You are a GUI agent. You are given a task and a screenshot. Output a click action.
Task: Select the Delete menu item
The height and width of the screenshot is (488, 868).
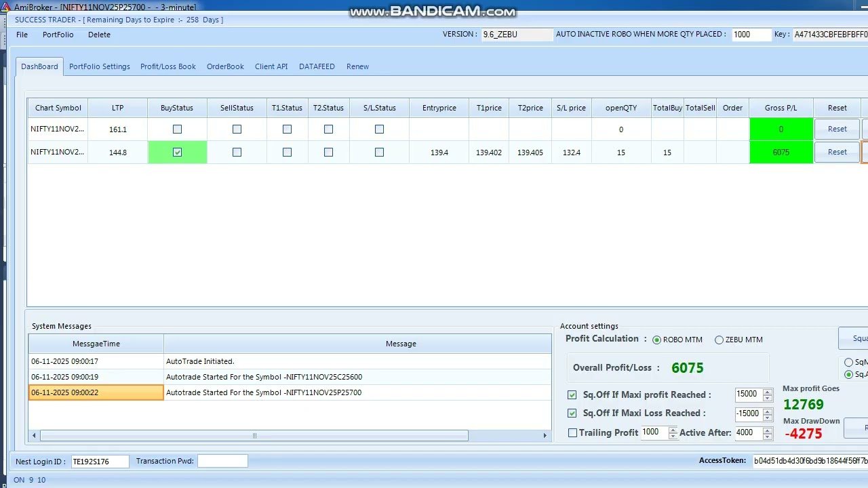(99, 35)
